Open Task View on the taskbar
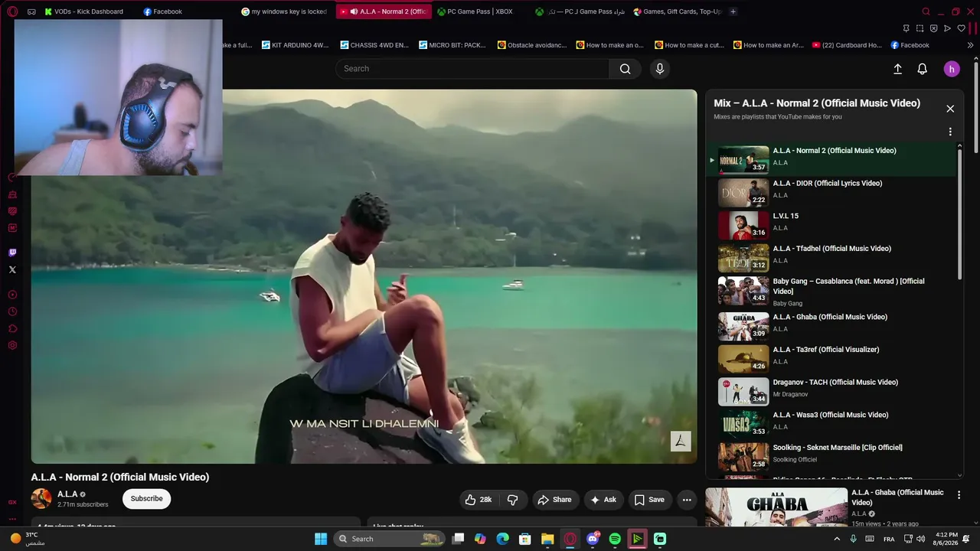Image resolution: width=980 pixels, height=551 pixels. pyautogui.click(x=458, y=539)
